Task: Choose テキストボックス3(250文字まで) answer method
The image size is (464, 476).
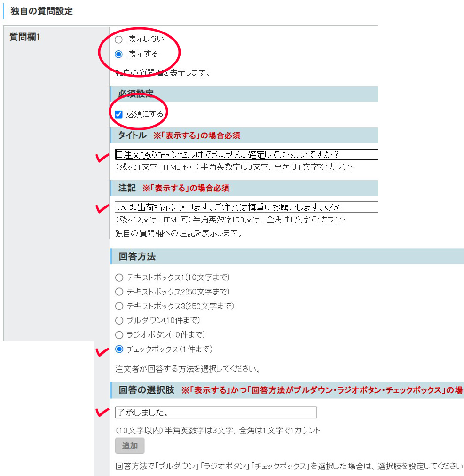Action: pyautogui.click(x=119, y=306)
